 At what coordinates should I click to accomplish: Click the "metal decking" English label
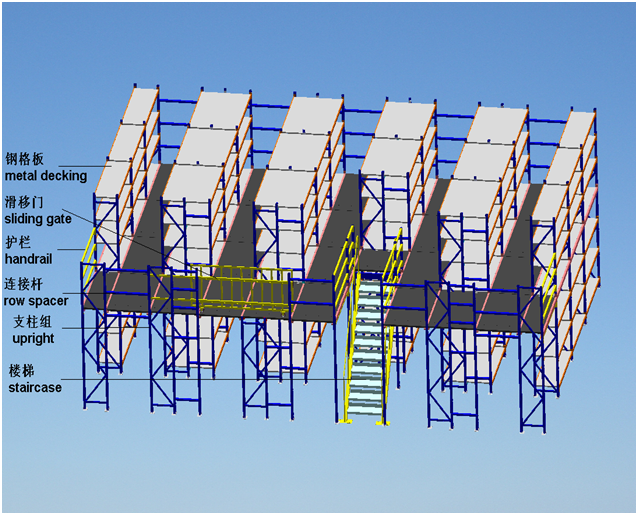point(45,176)
